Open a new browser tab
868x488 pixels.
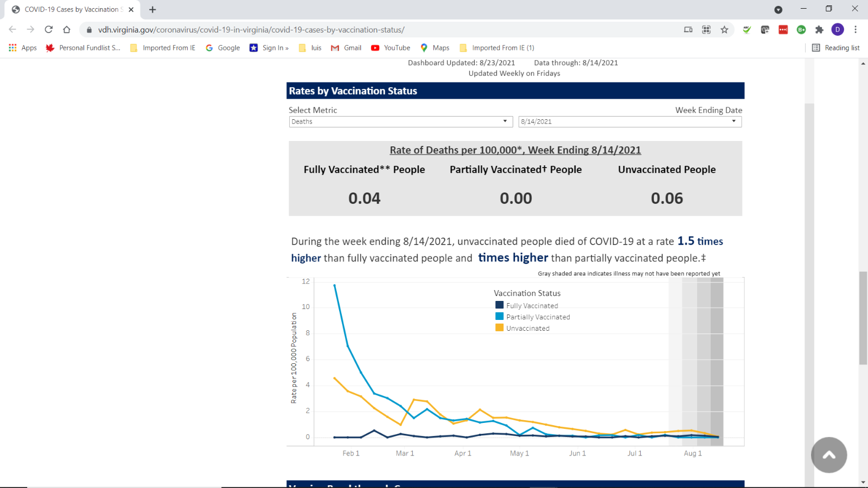point(152,9)
